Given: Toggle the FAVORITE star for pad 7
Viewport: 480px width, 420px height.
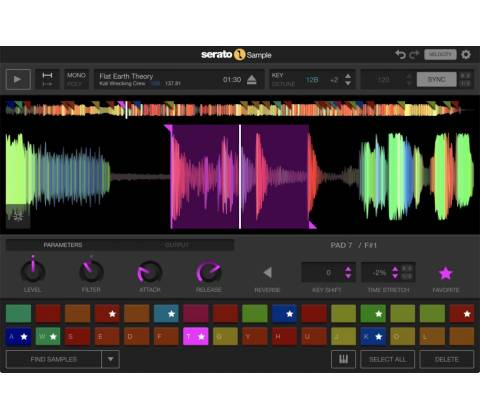Looking at the screenshot, I should click(446, 273).
